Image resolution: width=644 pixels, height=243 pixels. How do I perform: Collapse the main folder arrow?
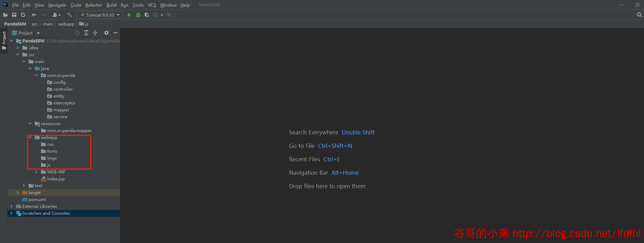24,61
